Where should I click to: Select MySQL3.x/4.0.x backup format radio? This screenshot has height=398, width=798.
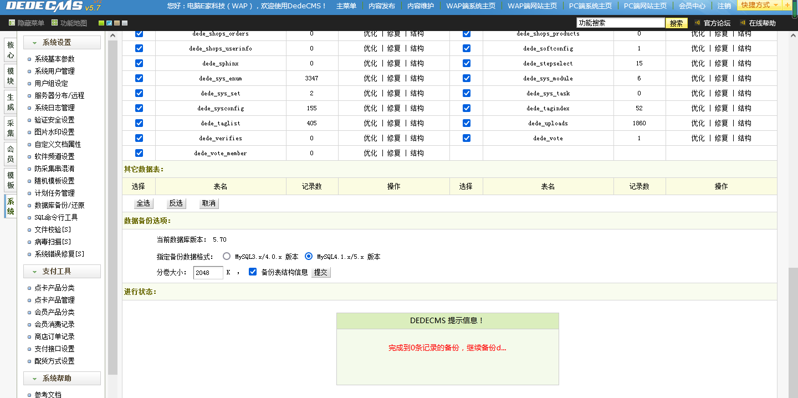click(x=226, y=257)
